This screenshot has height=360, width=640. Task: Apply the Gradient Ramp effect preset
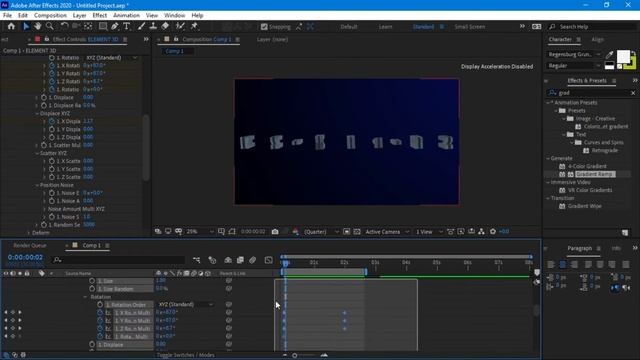[595, 174]
